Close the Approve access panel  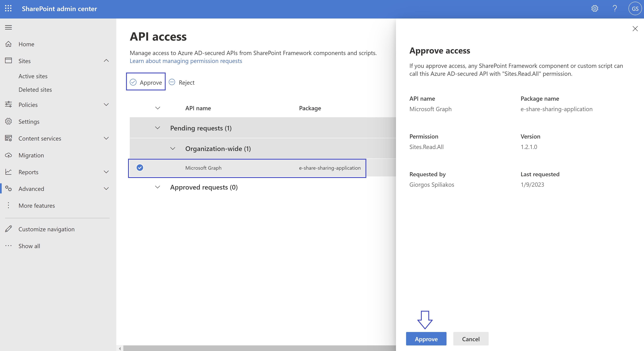tap(635, 28)
